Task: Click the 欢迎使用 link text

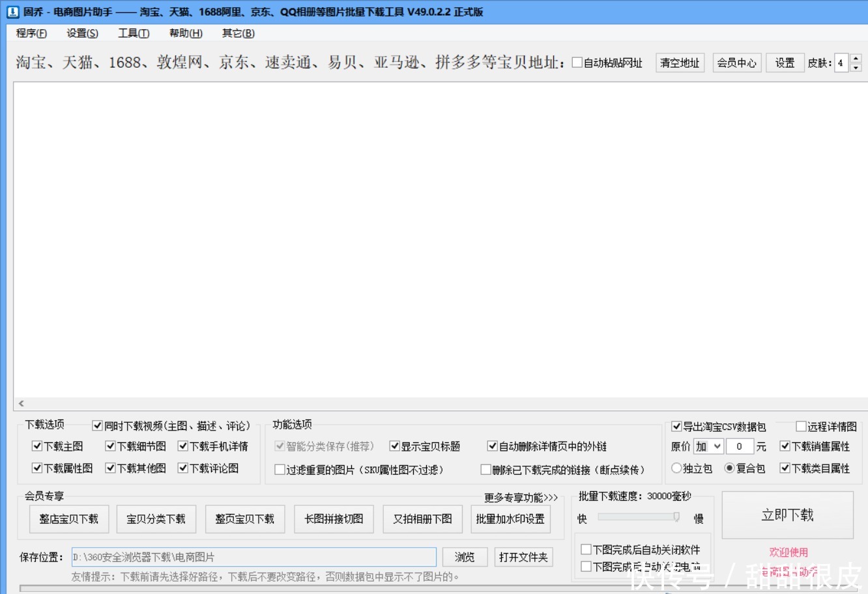Action: coord(788,552)
